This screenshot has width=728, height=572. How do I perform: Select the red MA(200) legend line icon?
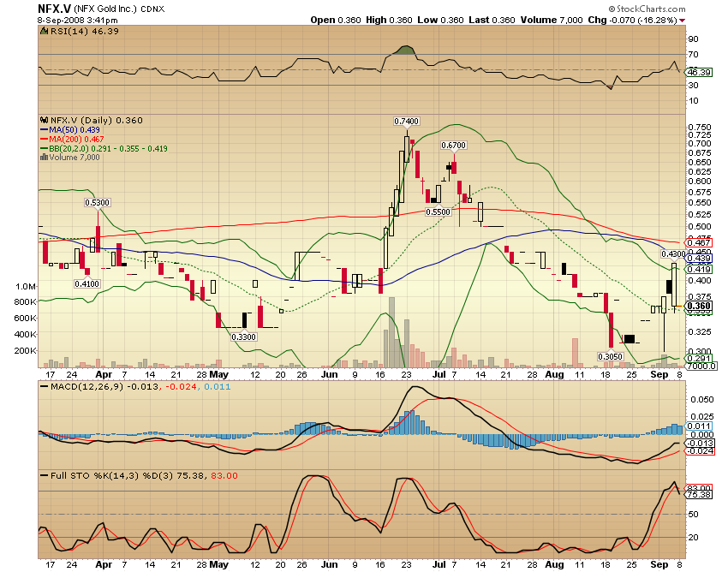[x=44, y=138]
